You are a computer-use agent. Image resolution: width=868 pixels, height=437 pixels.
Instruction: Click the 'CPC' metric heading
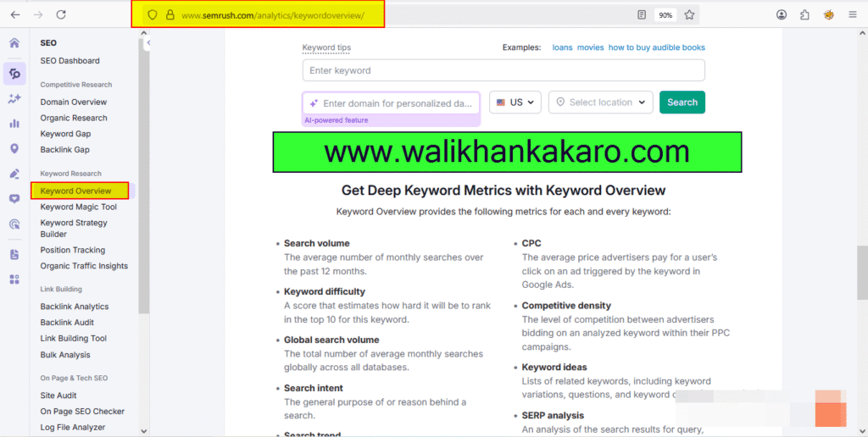(x=531, y=243)
